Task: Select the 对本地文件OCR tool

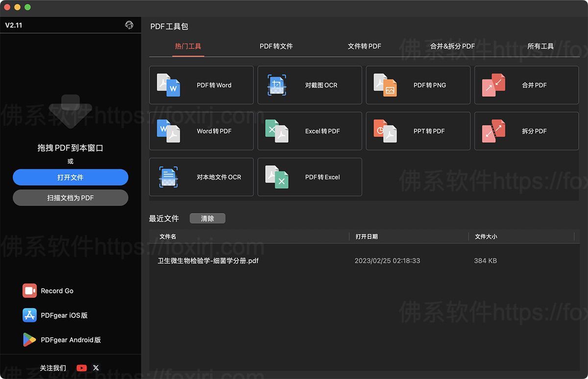Action: pyautogui.click(x=201, y=177)
